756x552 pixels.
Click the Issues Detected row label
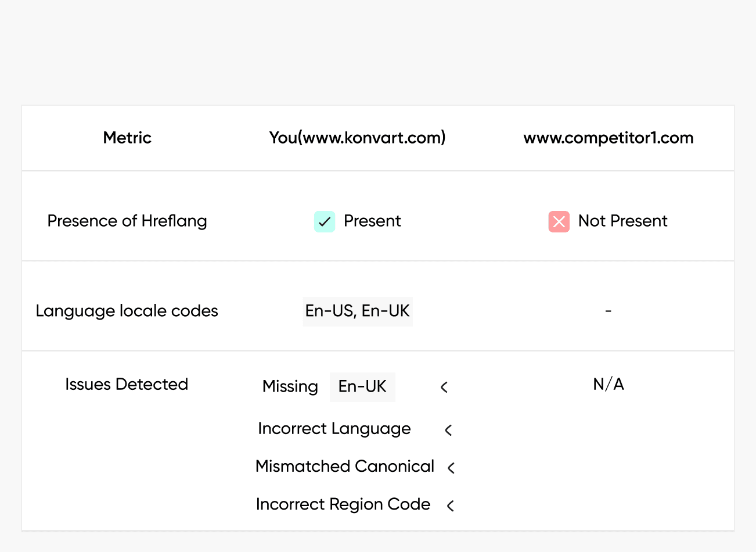[x=127, y=384]
